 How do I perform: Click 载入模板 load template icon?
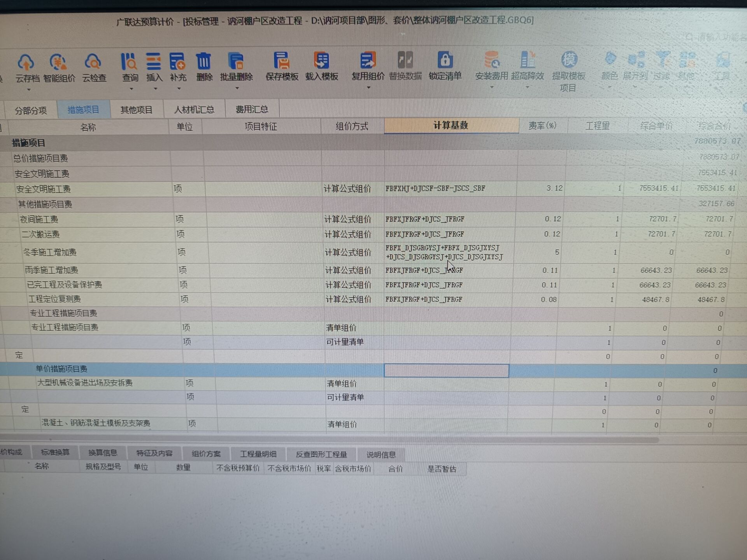[321, 61]
